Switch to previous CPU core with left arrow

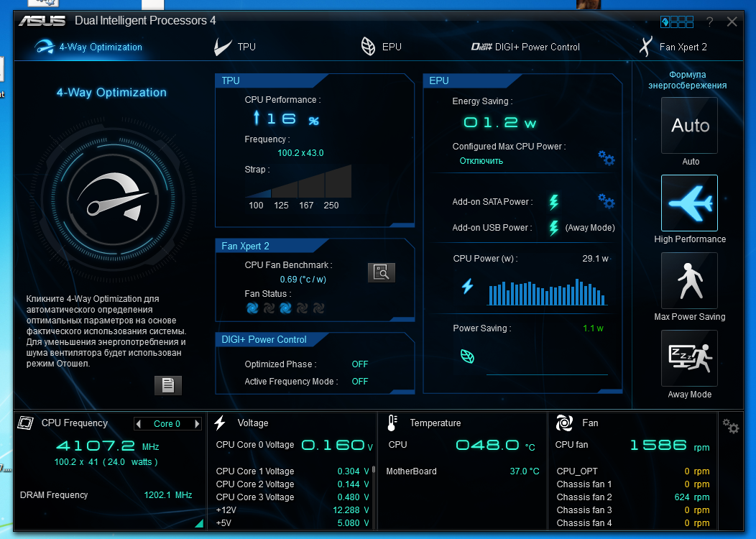coord(139,424)
